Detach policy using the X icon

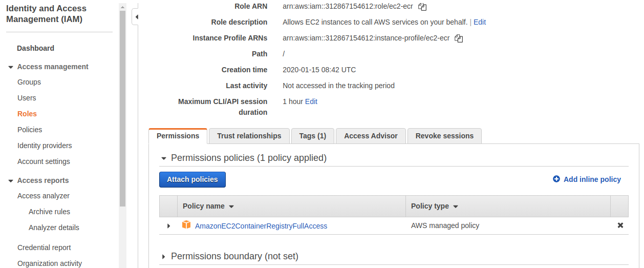(x=620, y=225)
